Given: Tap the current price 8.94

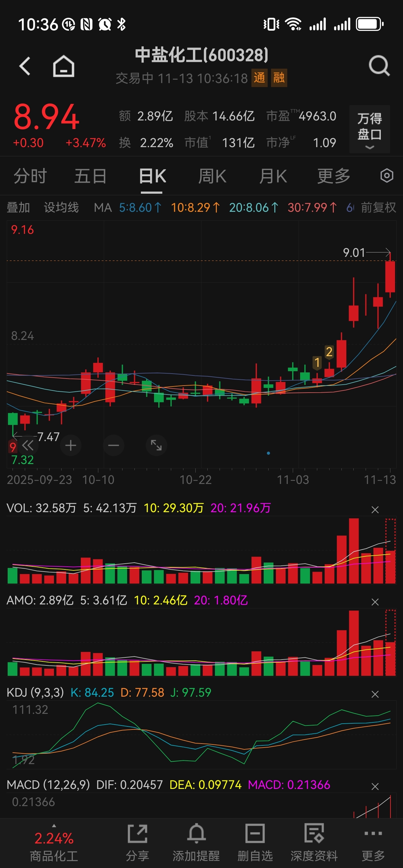Looking at the screenshot, I should pyautogui.click(x=47, y=117).
